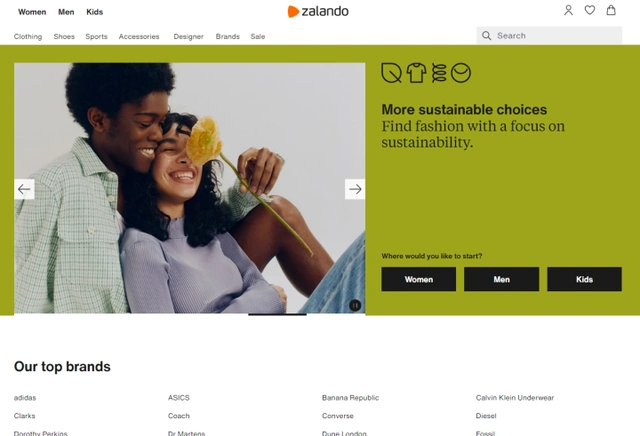Screen dimensions: 640x436
Task: Click the t-shirt sustainability icon
Action: tap(416, 73)
